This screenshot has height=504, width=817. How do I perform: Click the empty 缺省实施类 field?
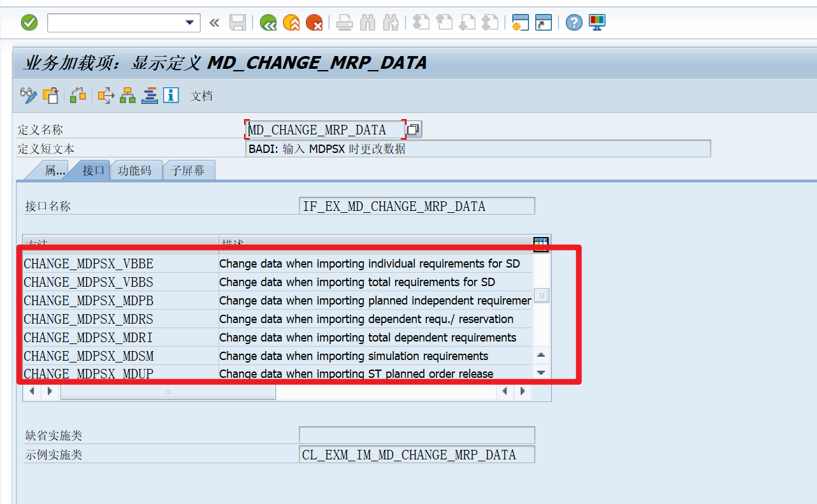[x=417, y=436]
